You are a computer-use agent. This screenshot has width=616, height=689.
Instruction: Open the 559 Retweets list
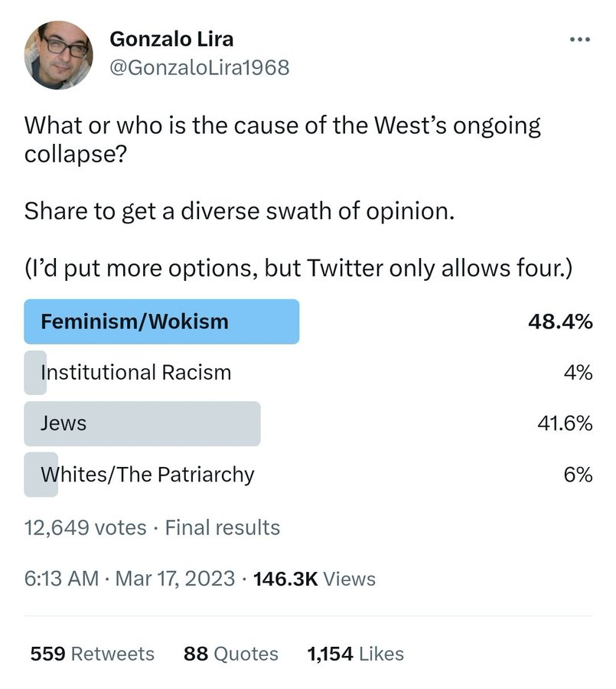tap(93, 654)
